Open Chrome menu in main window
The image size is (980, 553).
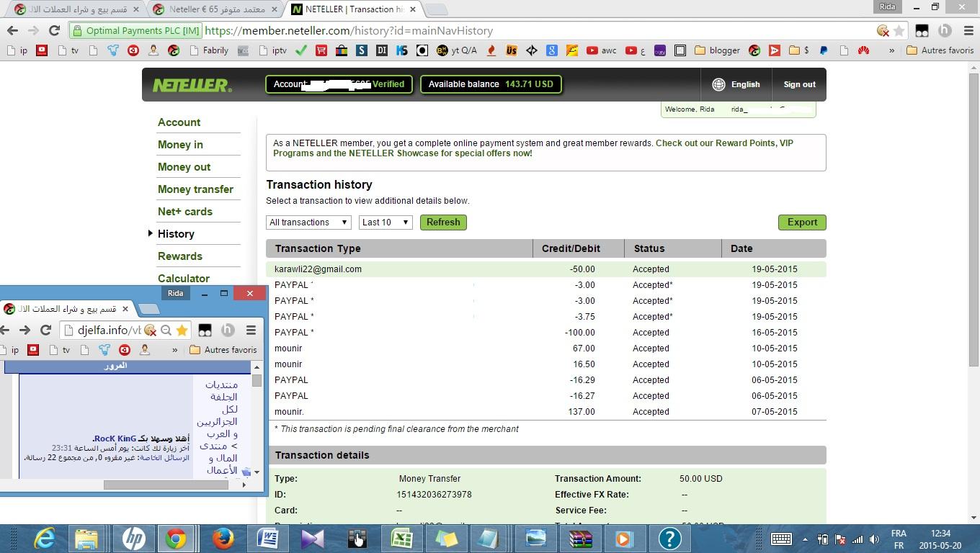click(x=968, y=30)
